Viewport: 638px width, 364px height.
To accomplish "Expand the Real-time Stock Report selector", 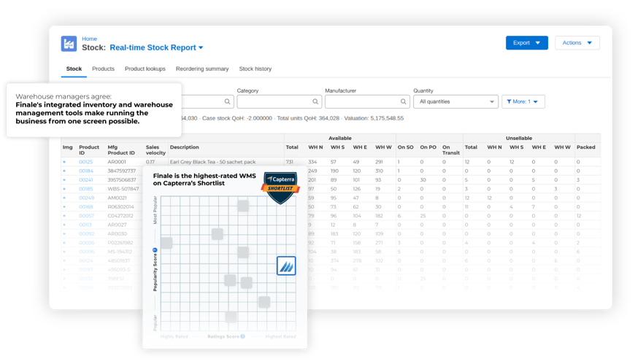I will [157, 47].
